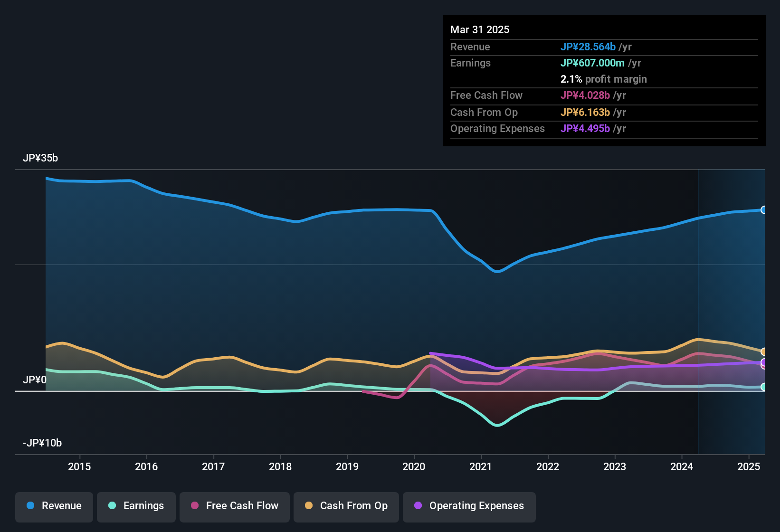
Task: Select the teal Earnings legend dot
Action: point(112,506)
